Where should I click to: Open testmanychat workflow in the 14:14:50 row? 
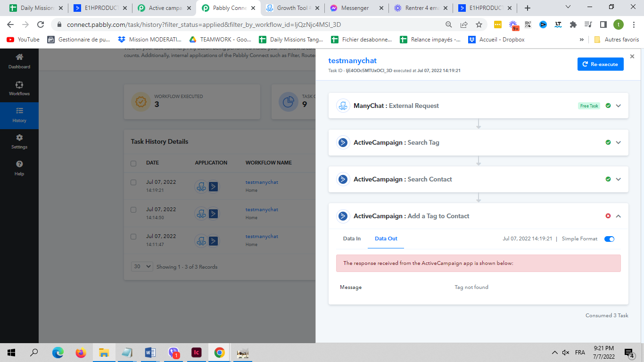point(262,209)
